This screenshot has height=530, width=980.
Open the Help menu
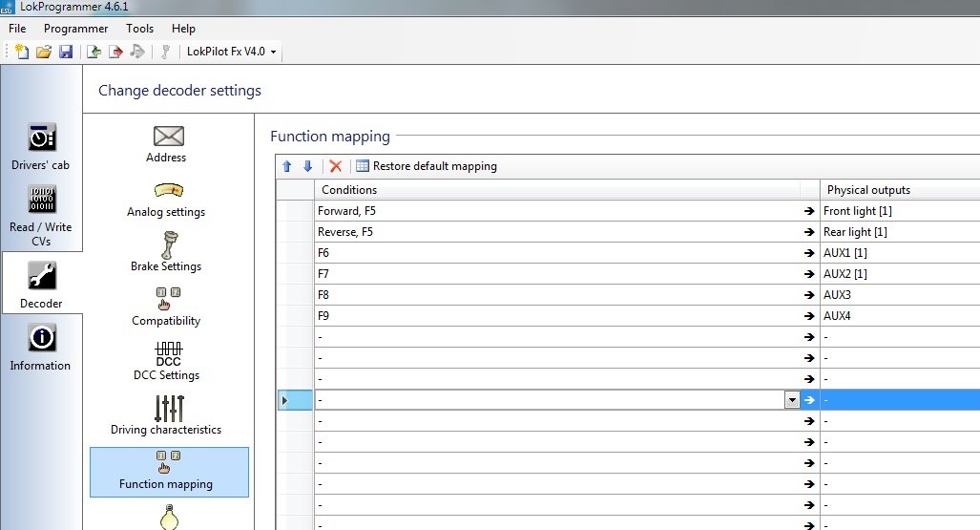[184, 28]
